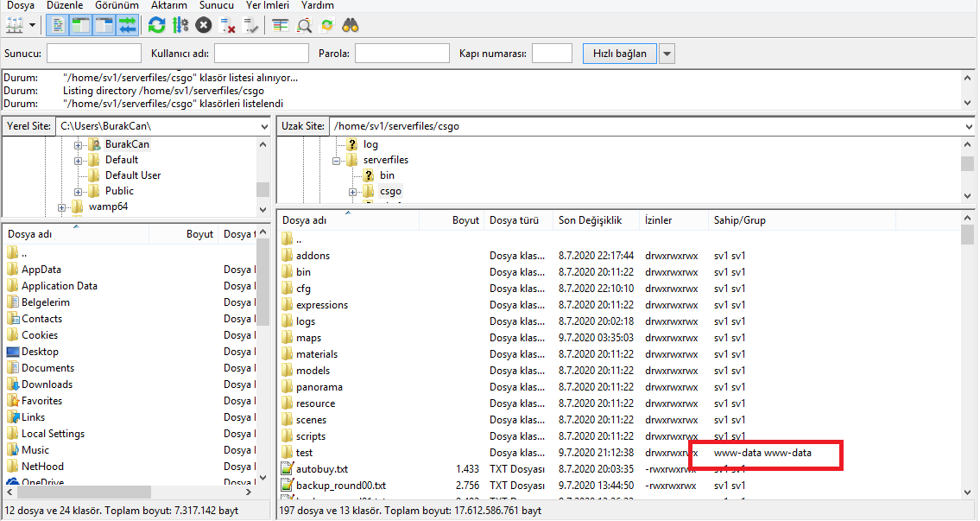Select the unknown log folder icon in remote tree
The height and width of the screenshot is (521, 980).
pos(352,144)
